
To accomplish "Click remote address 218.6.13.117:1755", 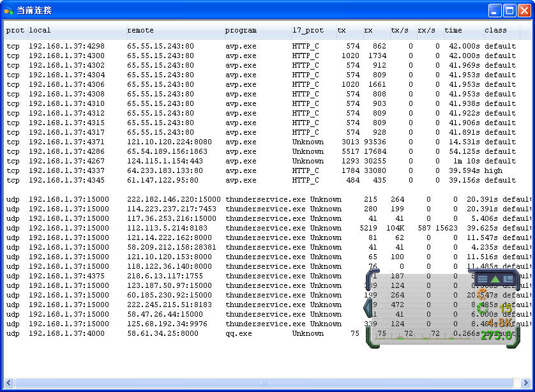I will tap(165, 275).
